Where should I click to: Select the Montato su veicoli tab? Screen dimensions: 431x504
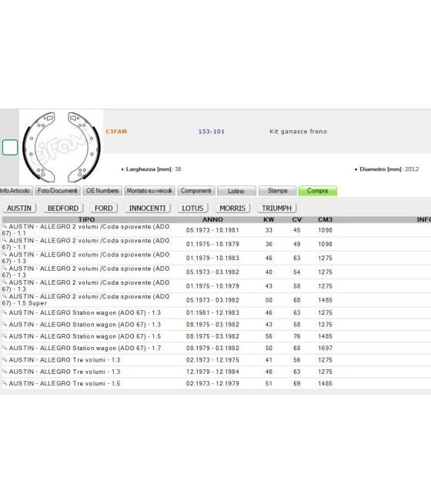click(x=149, y=191)
